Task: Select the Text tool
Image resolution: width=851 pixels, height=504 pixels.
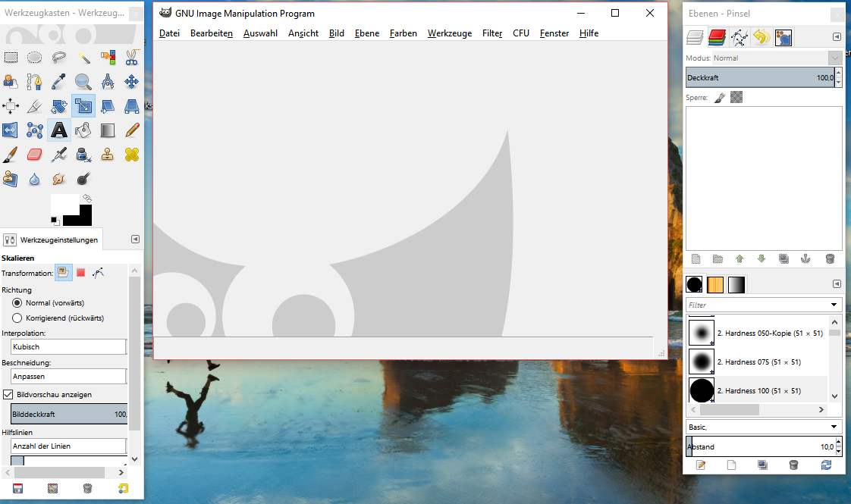Action: click(x=58, y=130)
